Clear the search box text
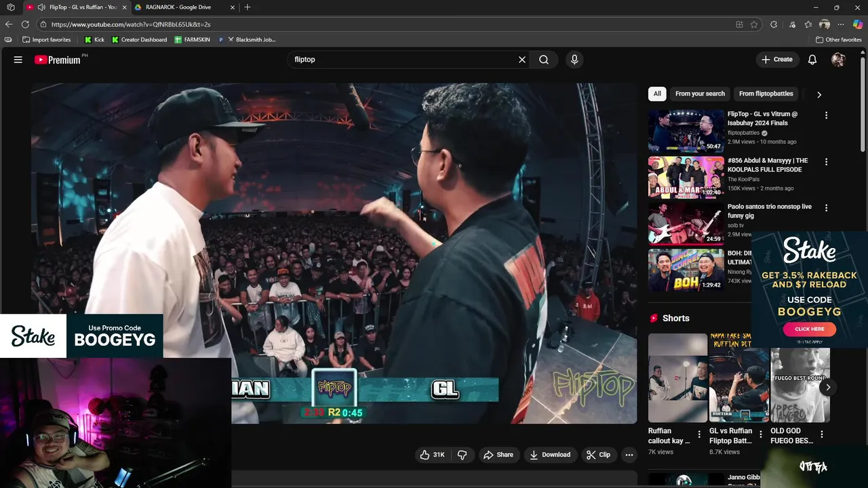The image size is (868, 488). [522, 60]
